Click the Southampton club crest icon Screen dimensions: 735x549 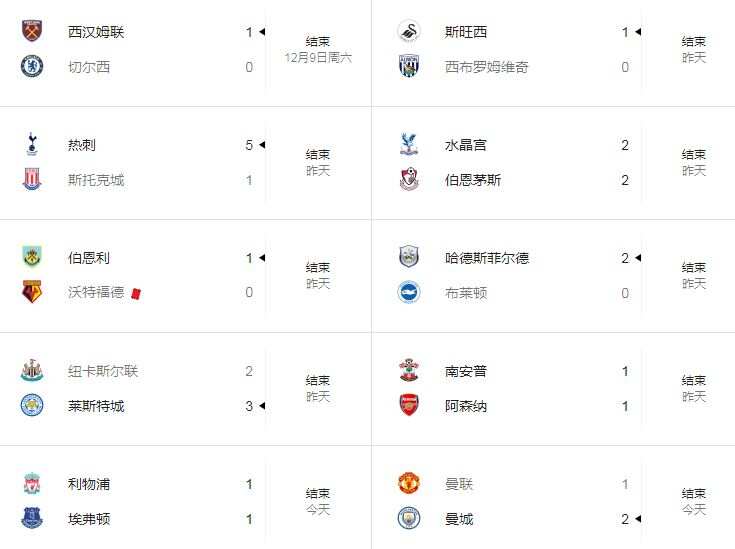click(x=408, y=371)
